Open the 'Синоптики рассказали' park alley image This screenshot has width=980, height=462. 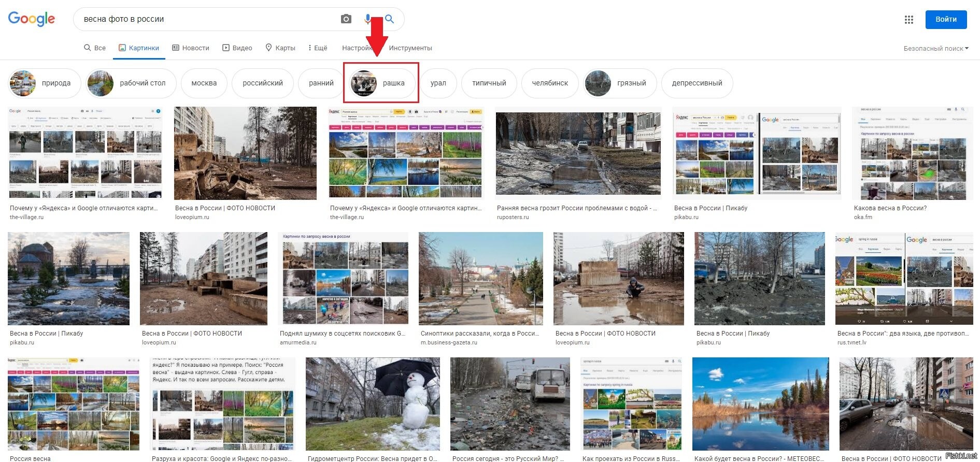(481, 279)
